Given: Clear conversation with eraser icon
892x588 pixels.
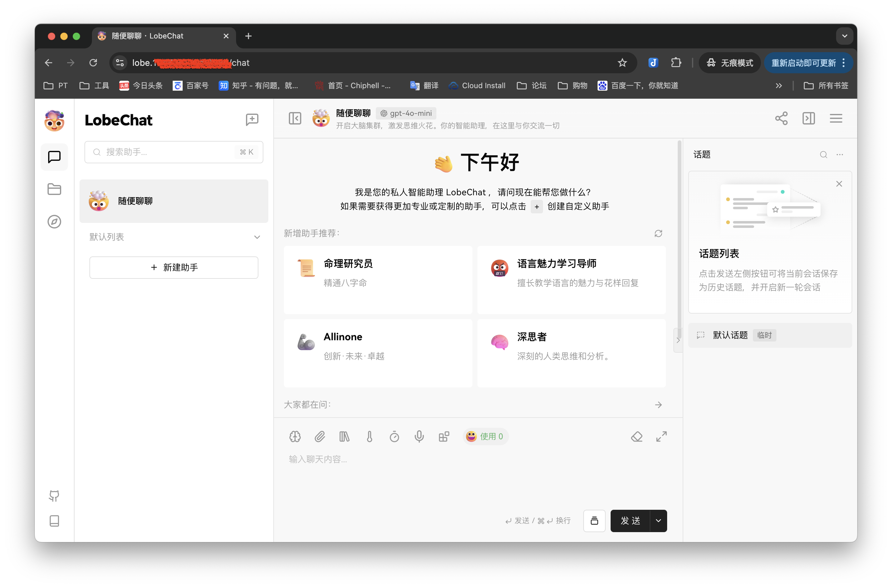Looking at the screenshot, I should 637,436.
